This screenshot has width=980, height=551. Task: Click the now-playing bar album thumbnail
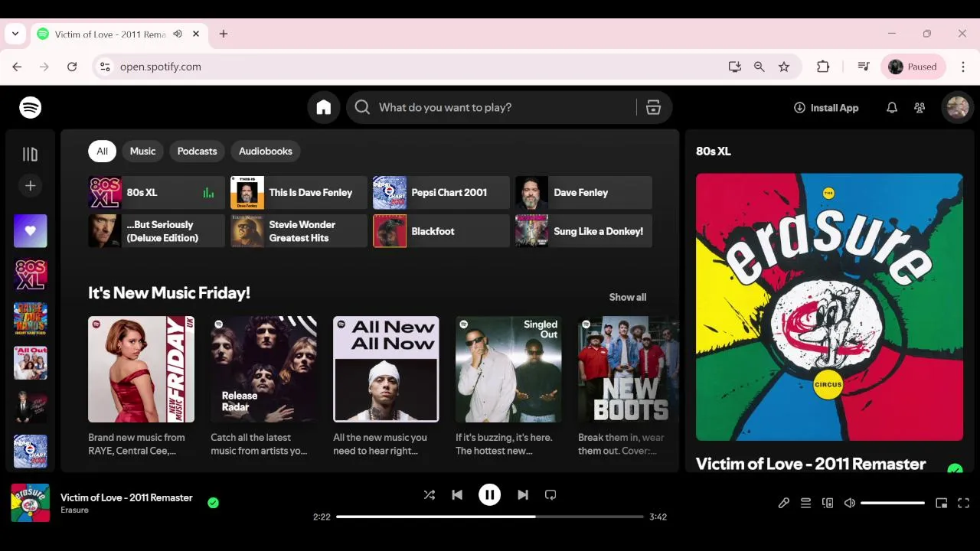click(31, 503)
